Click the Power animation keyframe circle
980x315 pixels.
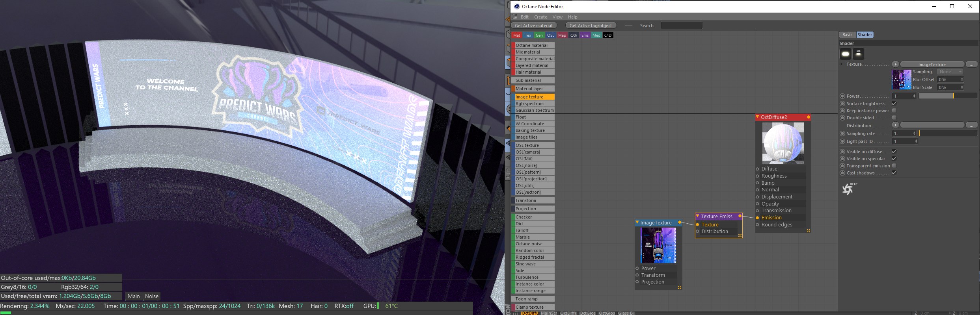tap(842, 96)
